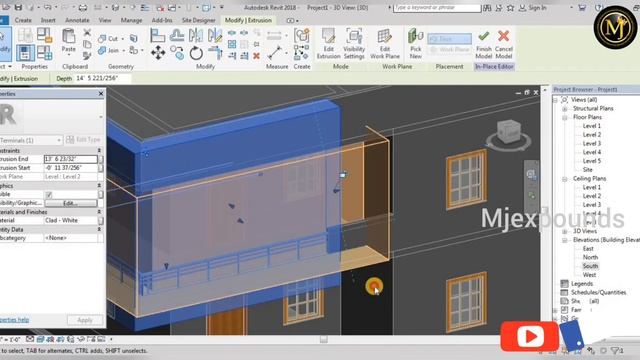The width and height of the screenshot is (640, 360).
Task: Open the Annotate ribbon tab
Action: coord(77,20)
